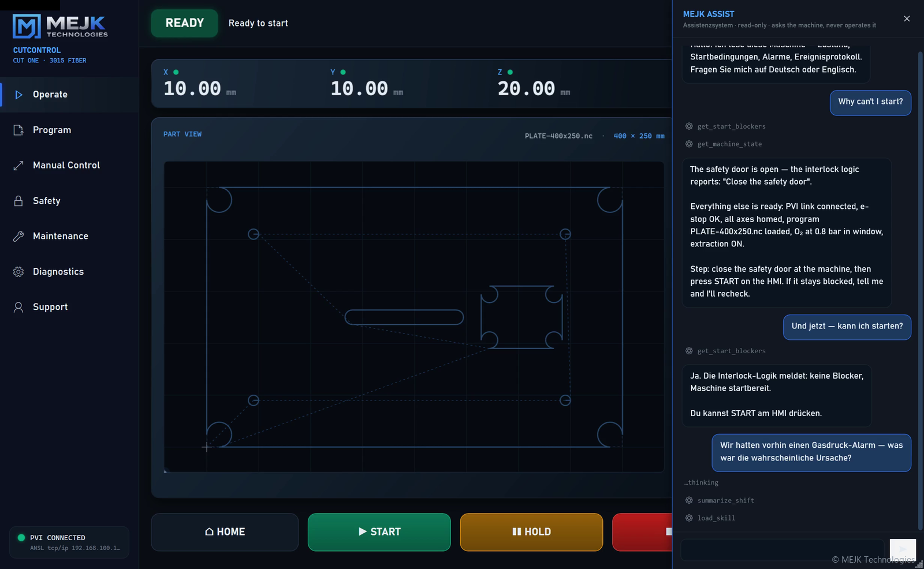
Task: Click the slot cutout in part view
Action: coord(404,317)
